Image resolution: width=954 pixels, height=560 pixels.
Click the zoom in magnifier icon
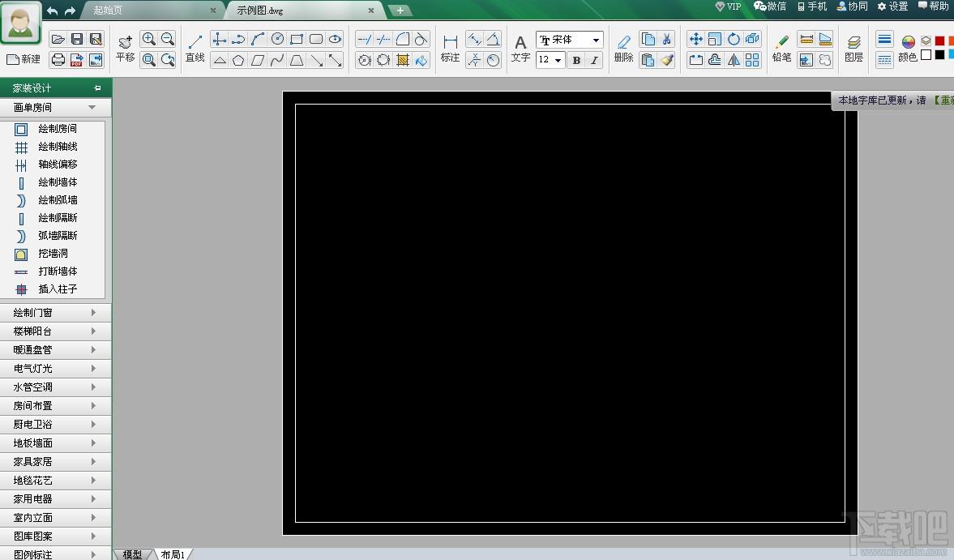(148, 39)
